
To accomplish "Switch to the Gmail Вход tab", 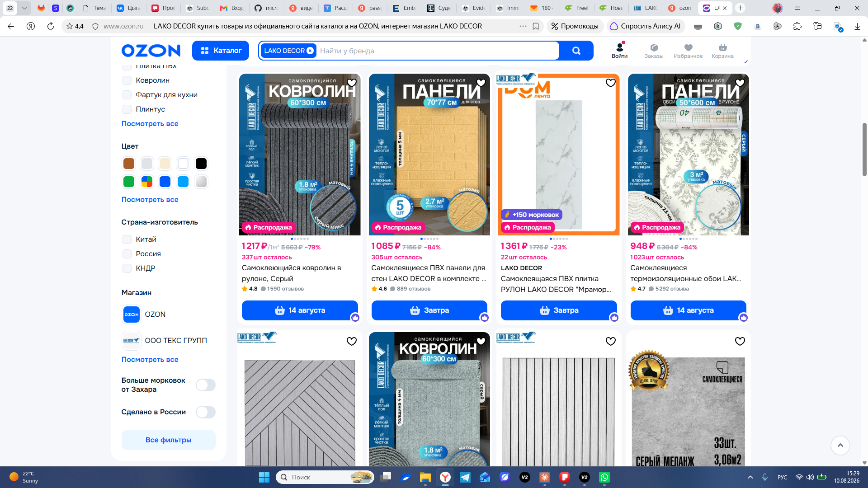I will [232, 8].
